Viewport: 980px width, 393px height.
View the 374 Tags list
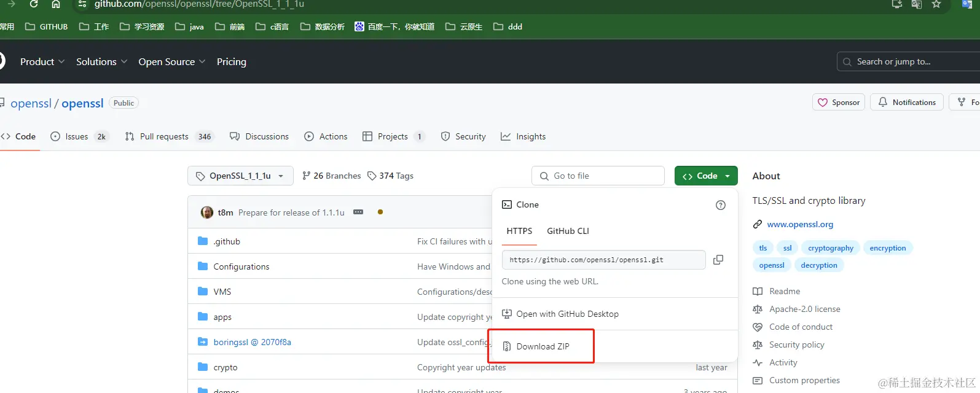pos(390,176)
